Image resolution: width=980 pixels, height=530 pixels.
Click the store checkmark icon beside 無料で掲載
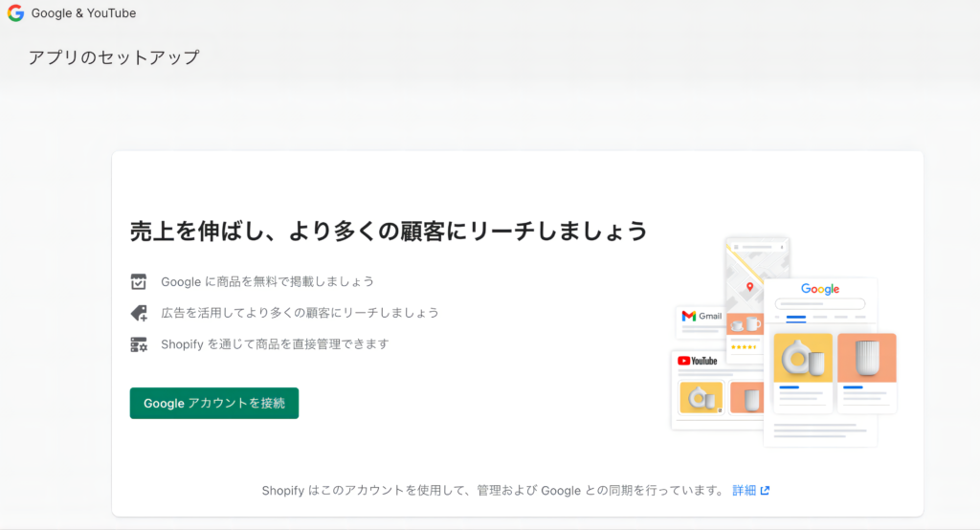point(139,282)
